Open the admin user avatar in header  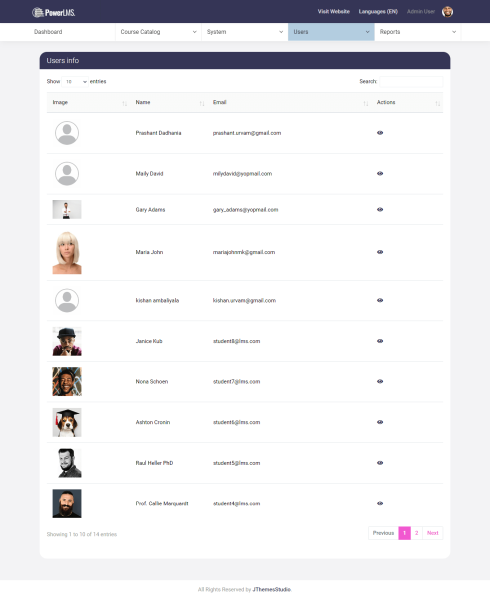pos(447,12)
